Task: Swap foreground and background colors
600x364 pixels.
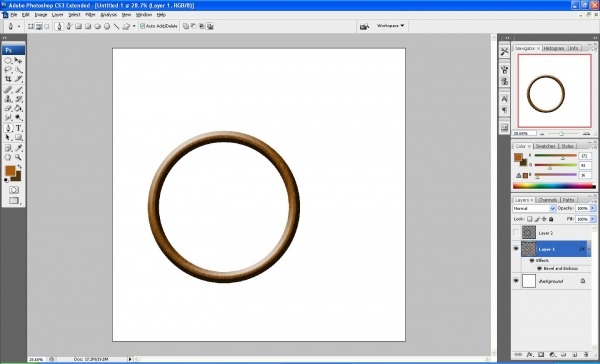Action: (x=20, y=166)
